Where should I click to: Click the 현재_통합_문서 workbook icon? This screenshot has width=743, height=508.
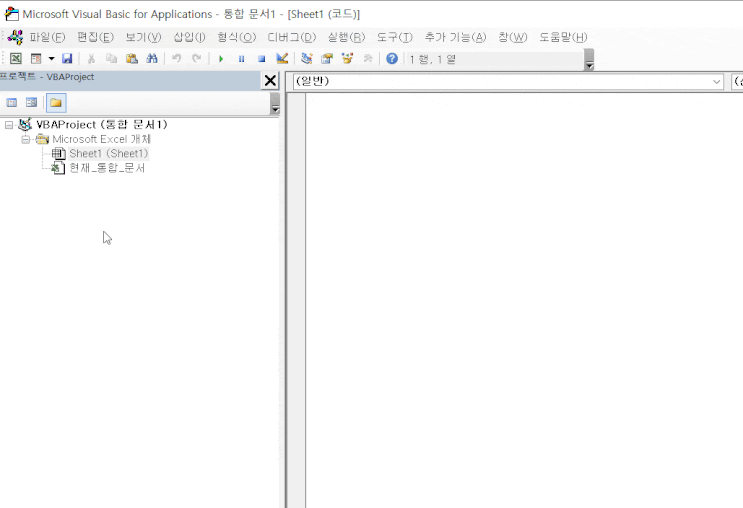tap(58, 168)
